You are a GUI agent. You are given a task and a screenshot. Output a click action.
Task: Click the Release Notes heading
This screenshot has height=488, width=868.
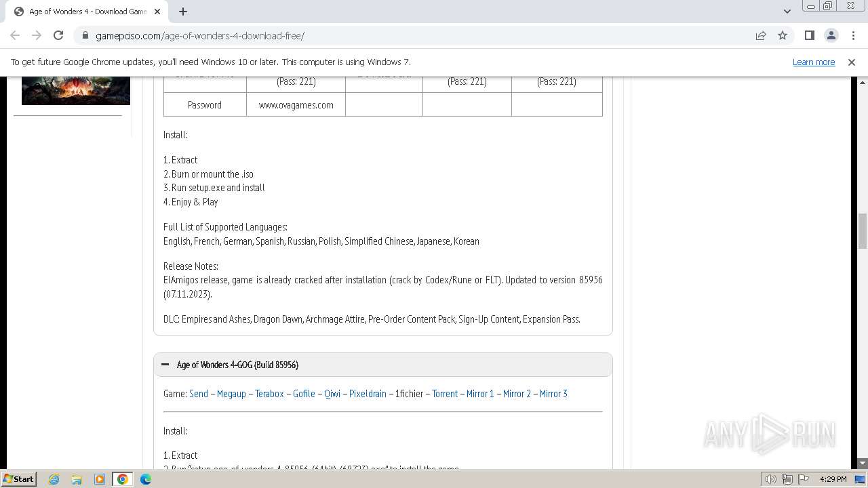click(x=191, y=266)
